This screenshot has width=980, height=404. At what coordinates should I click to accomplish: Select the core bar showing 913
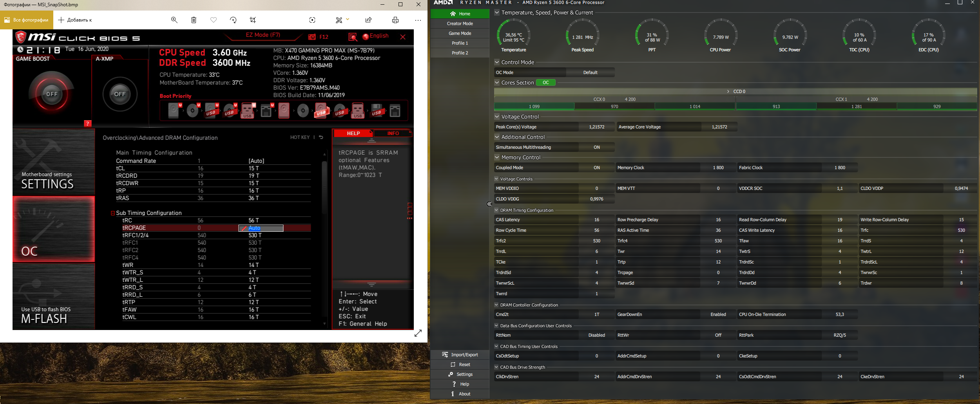pyautogui.click(x=776, y=106)
